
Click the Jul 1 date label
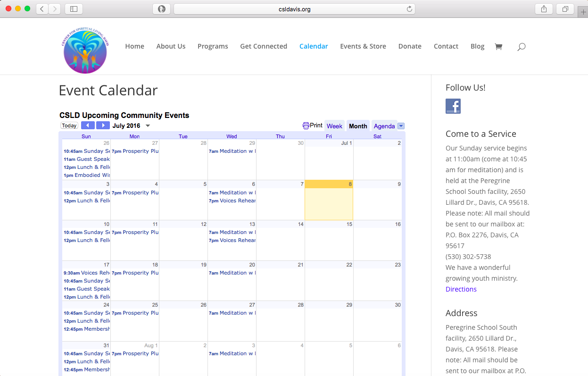coord(347,143)
